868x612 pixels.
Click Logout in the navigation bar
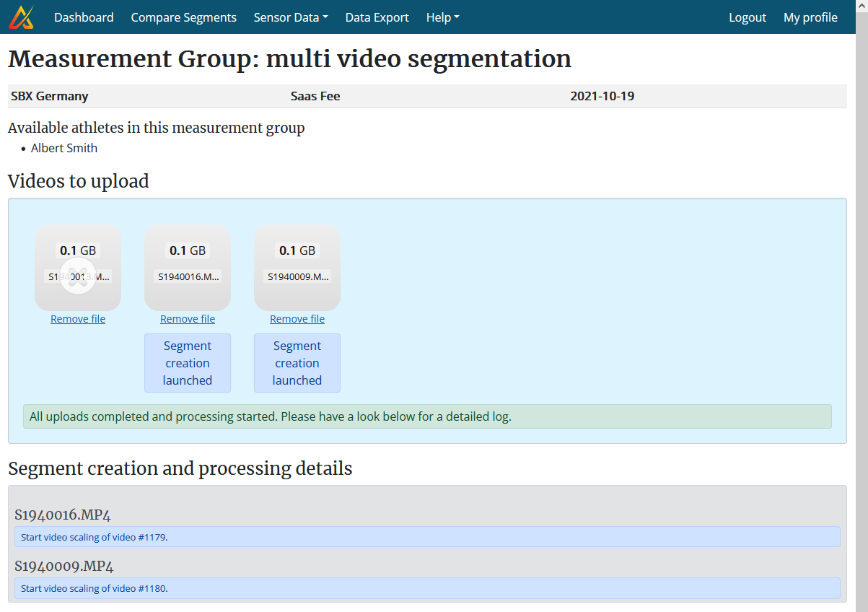click(x=748, y=17)
